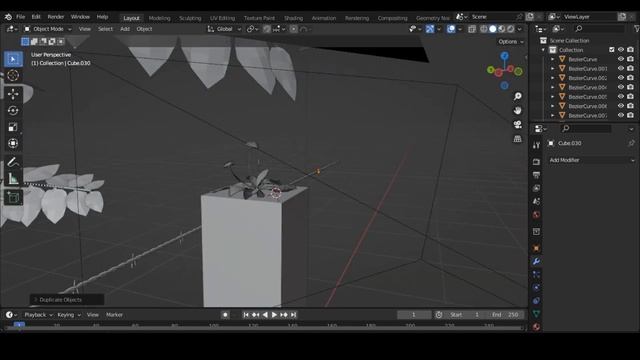640x360 pixels.
Task: Switch to the Modeling workspace tab
Action: pos(159,18)
